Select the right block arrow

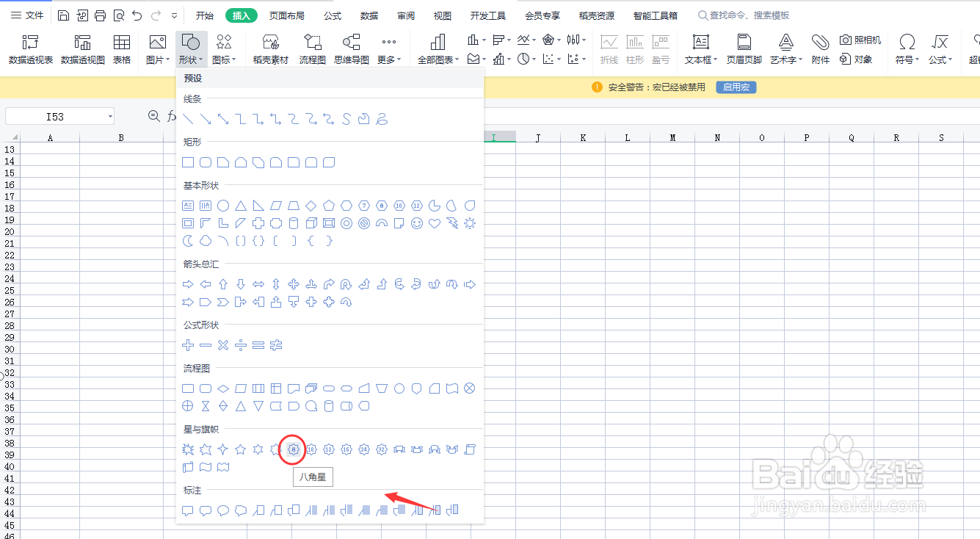pyautogui.click(x=188, y=284)
